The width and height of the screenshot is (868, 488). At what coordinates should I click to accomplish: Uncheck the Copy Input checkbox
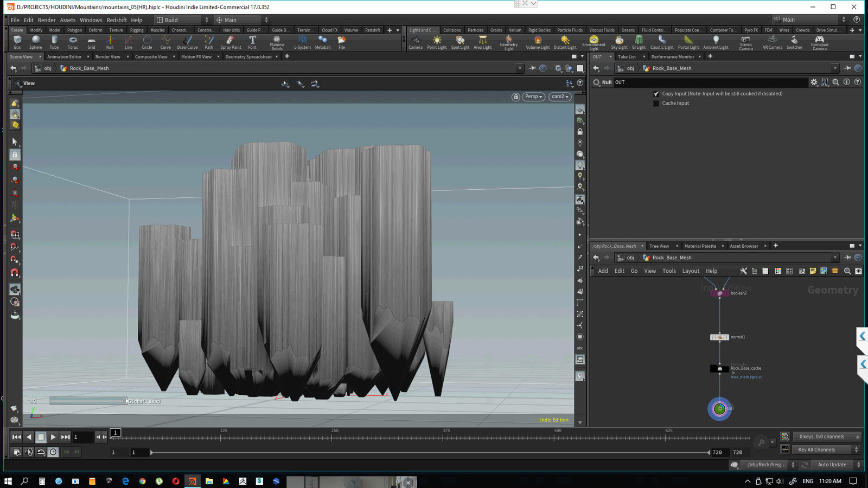656,93
